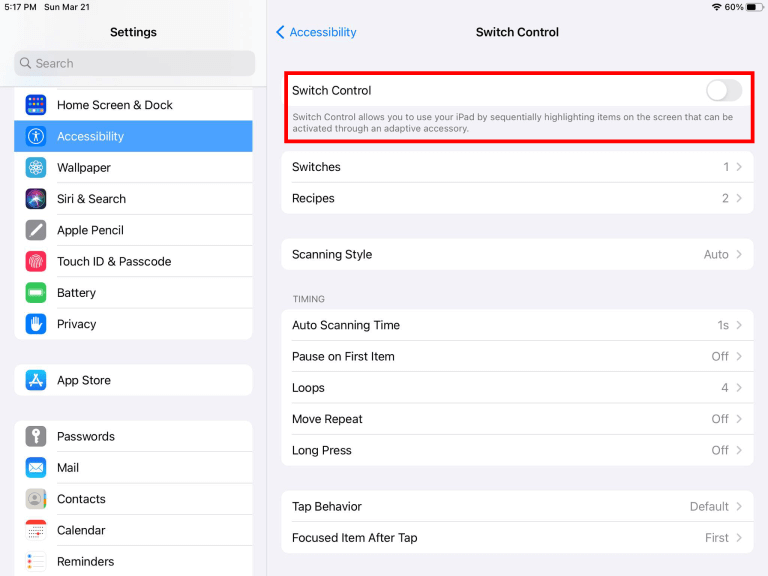This screenshot has width=768, height=576.
Task: Open the Wallpaper settings icon
Action: (x=36, y=168)
